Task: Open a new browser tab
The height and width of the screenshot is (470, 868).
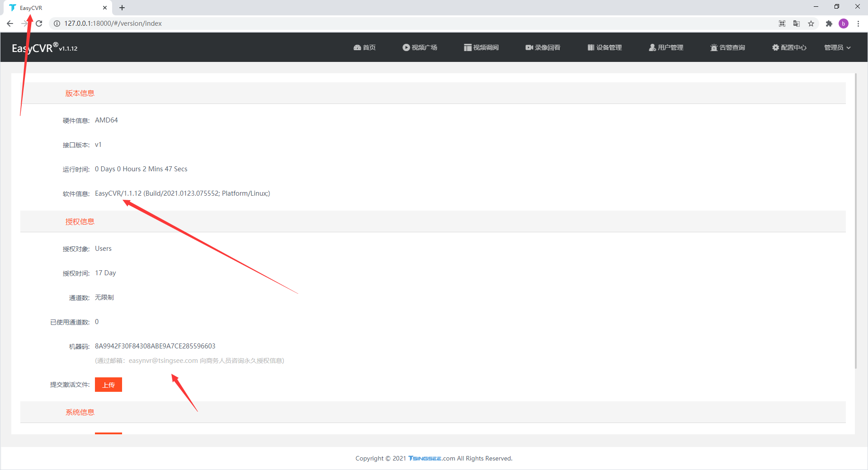Action: click(122, 8)
